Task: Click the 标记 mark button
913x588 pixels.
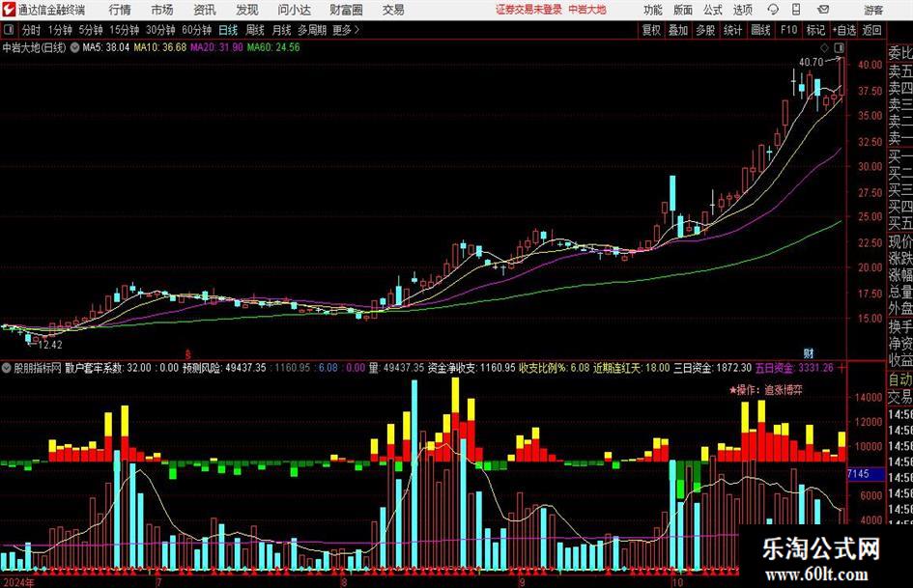Action: 815,30
